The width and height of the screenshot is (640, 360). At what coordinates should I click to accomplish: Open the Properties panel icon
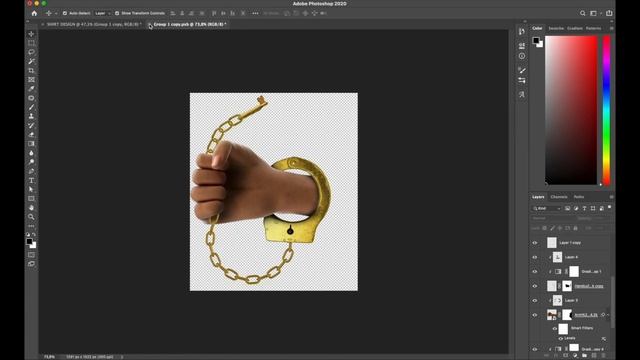tap(522, 46)
